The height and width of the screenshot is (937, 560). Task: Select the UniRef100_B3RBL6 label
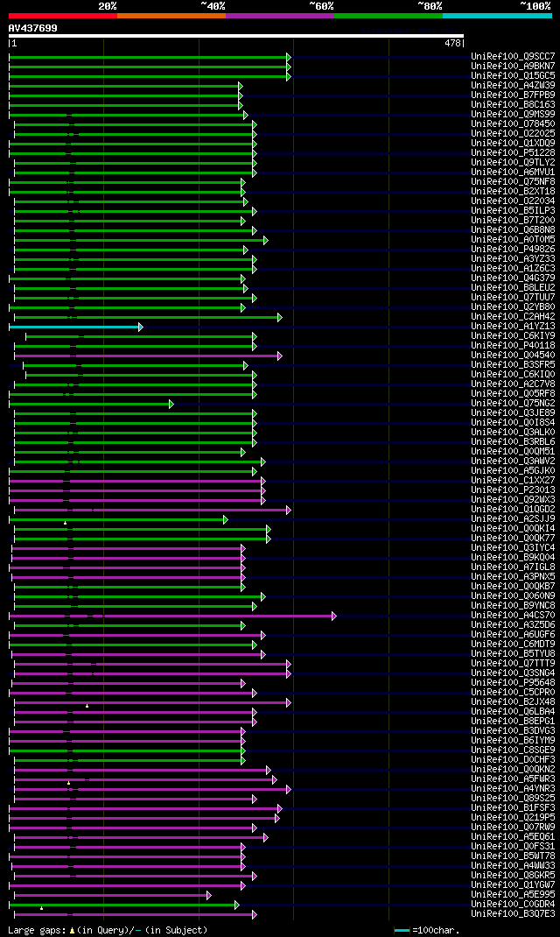[x=513, y=442]
